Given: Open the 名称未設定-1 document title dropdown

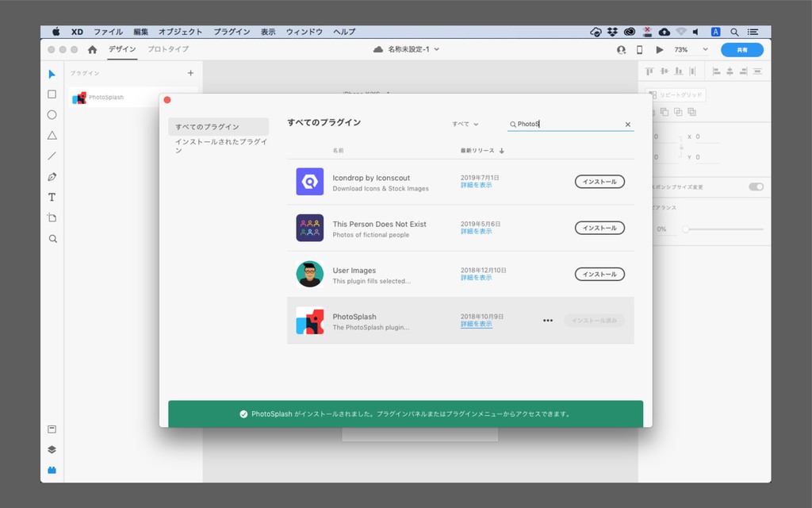Looking at the screenshot, I should (407, 49).
